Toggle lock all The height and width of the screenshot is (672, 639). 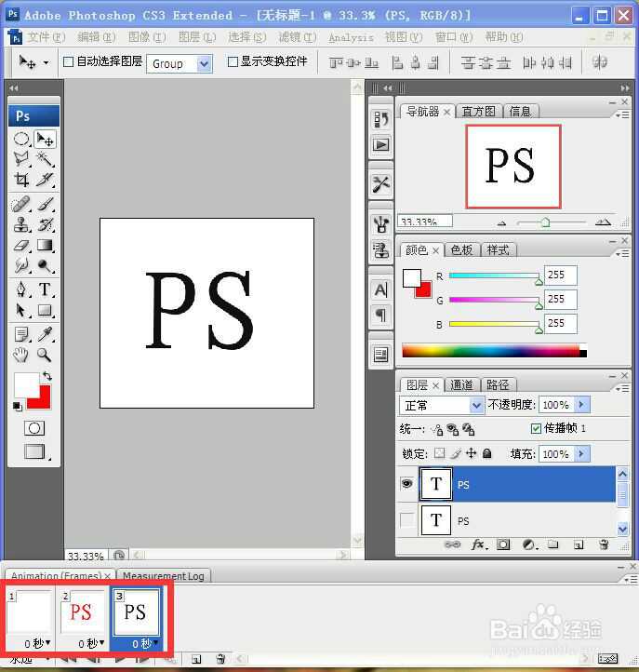pyautogui.click(x=487, y=453)
